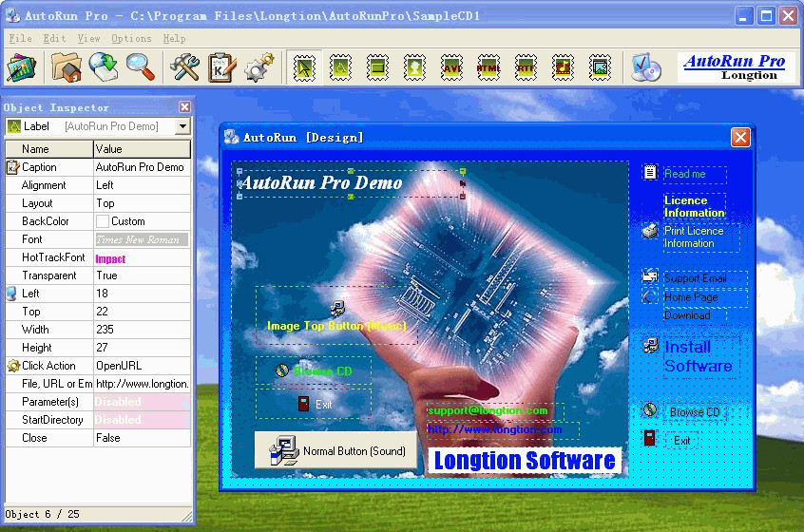This screenshot has height=532, width=804.
Task: Click the Transparent value True
Action: (142, 275)
